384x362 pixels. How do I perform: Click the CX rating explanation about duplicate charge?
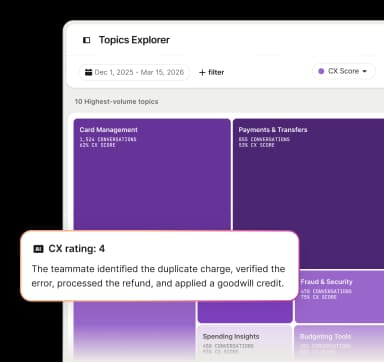tap(158, 276)
